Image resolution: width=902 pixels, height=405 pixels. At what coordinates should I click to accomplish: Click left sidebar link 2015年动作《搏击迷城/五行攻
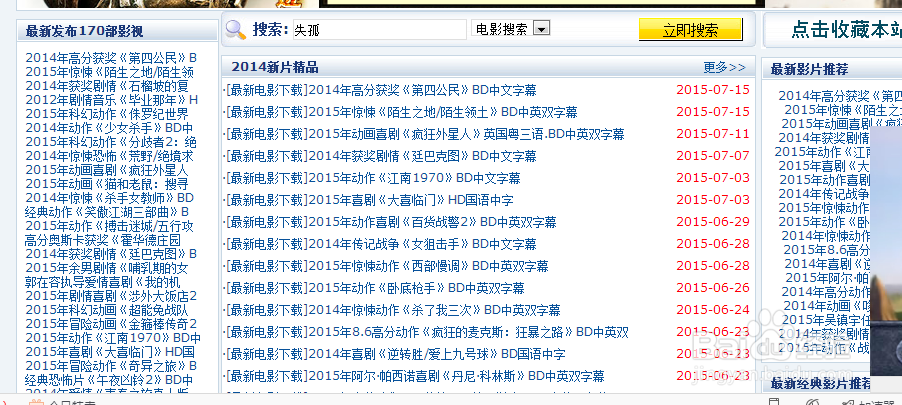click(x=109, y=226)
